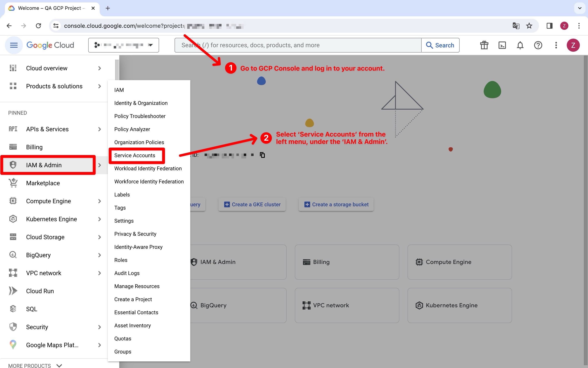Open a new browser tab

[108, 8]
